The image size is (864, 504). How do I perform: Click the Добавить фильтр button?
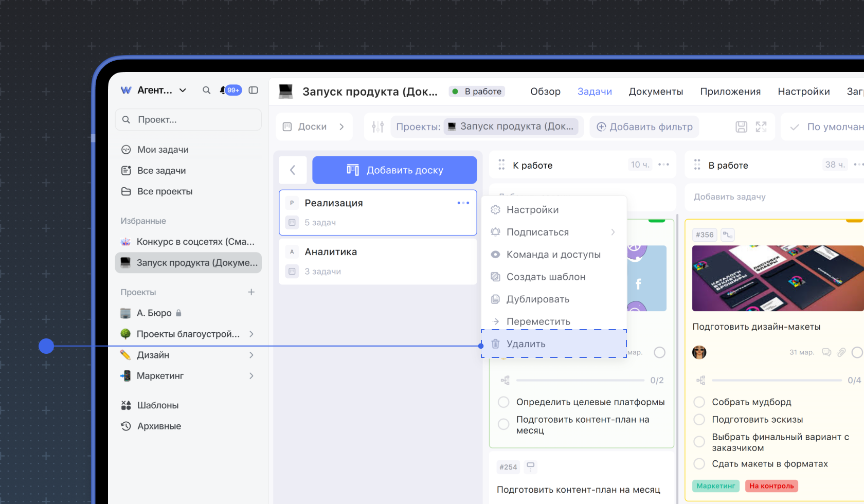644,127
